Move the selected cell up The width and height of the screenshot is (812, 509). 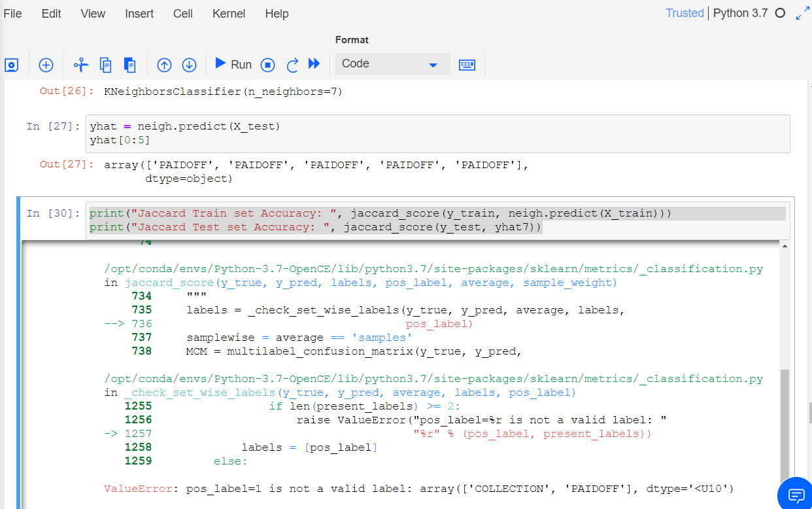[x=164, y=65]
